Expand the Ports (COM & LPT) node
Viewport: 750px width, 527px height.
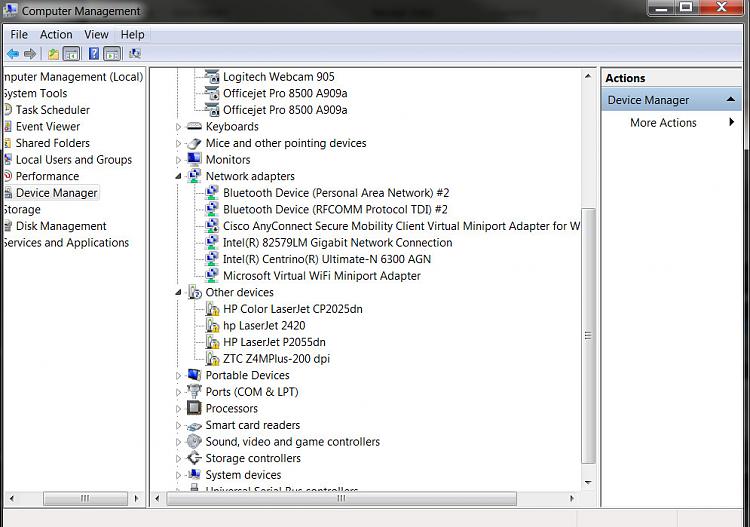178,392
